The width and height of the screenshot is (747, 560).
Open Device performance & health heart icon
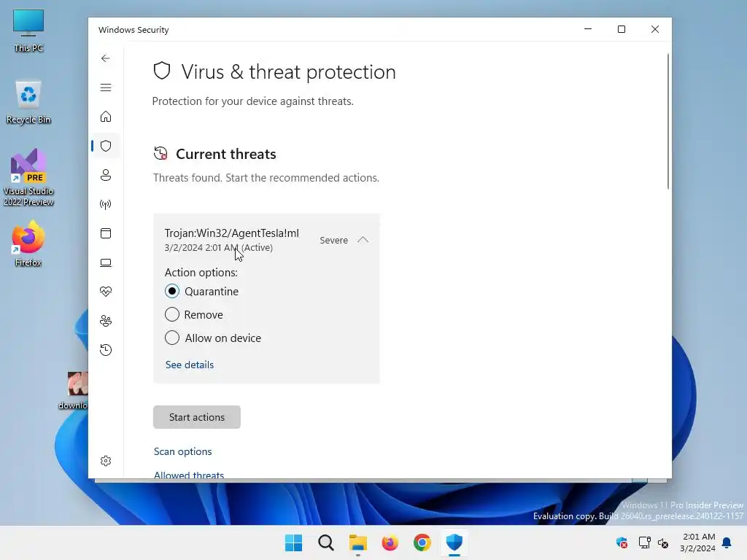(x=106, y=292)
